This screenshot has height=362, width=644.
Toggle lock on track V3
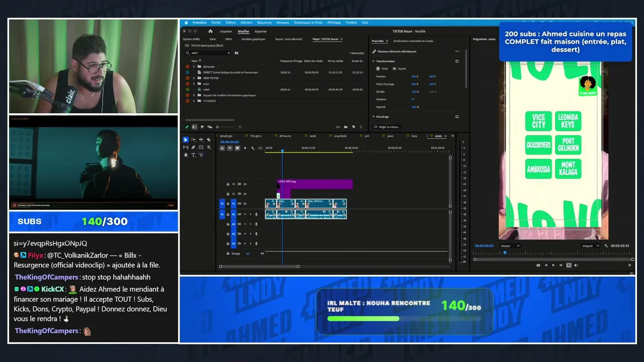click(x=228, y=184)
